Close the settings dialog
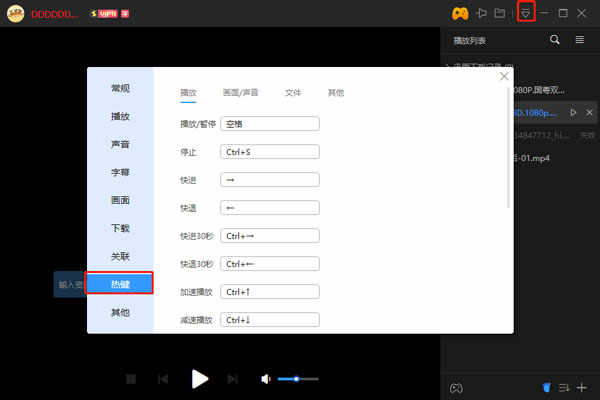This screenshot has height=400, width=600. pyautogui.click(x=504, y=76)
